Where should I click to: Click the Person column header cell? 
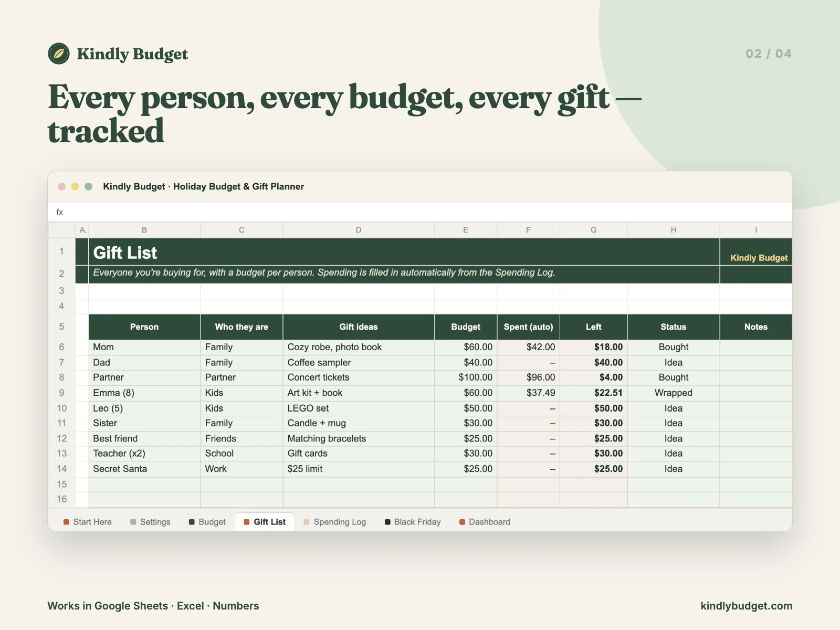point(144,327)
